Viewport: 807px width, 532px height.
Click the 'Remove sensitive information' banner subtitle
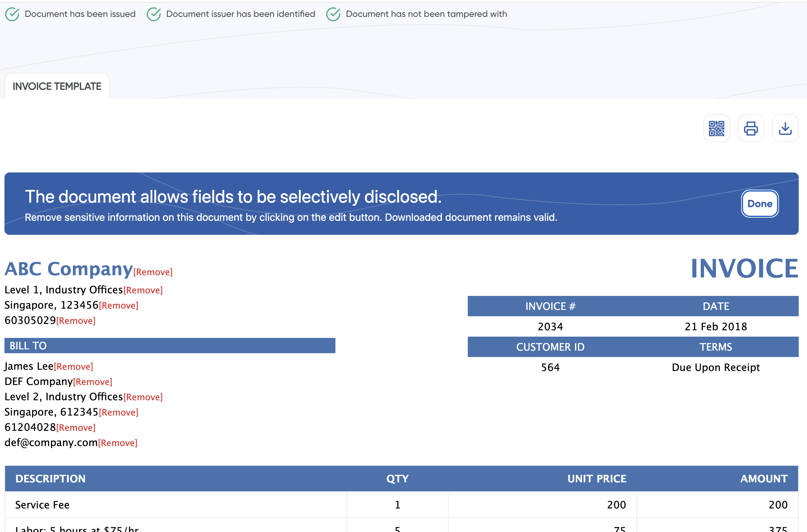291,217
